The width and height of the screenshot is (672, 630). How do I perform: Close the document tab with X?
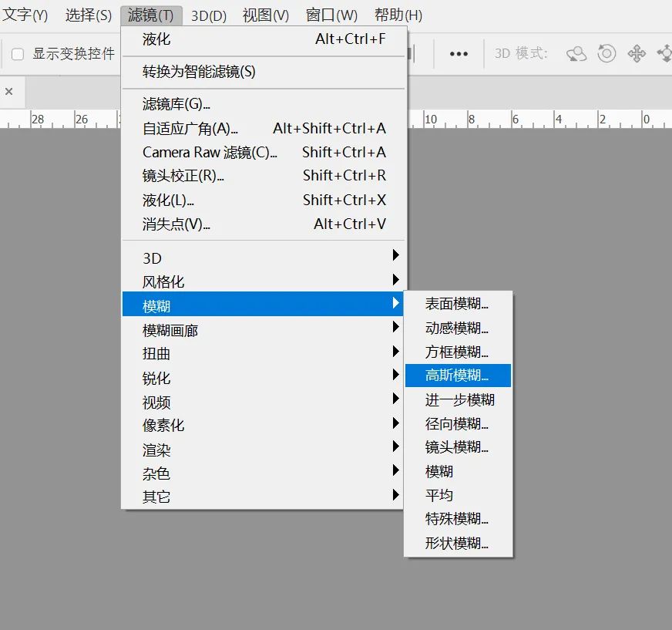8,91
